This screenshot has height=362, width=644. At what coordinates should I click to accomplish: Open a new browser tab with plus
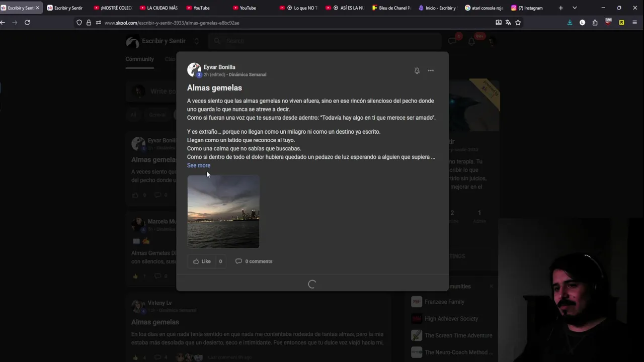coord(560,8)
